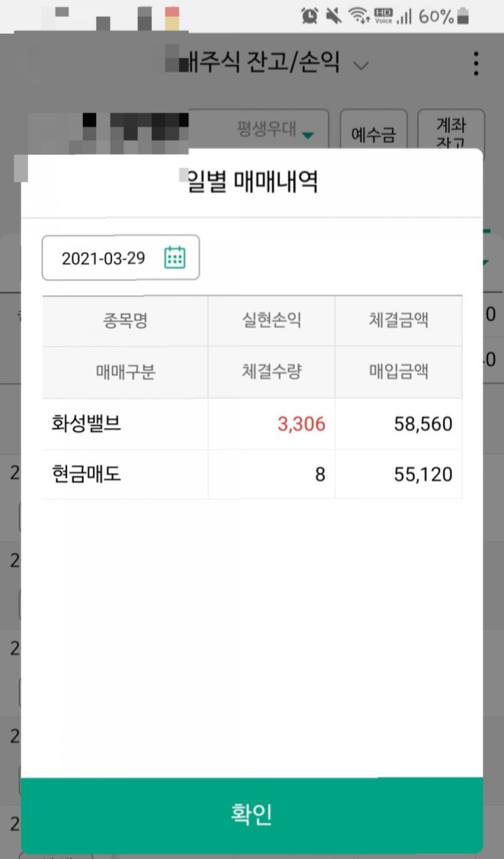This screenshot has width=504, height=859.
Task: Select the 실현손익 column header
Action: pos(271,321)
